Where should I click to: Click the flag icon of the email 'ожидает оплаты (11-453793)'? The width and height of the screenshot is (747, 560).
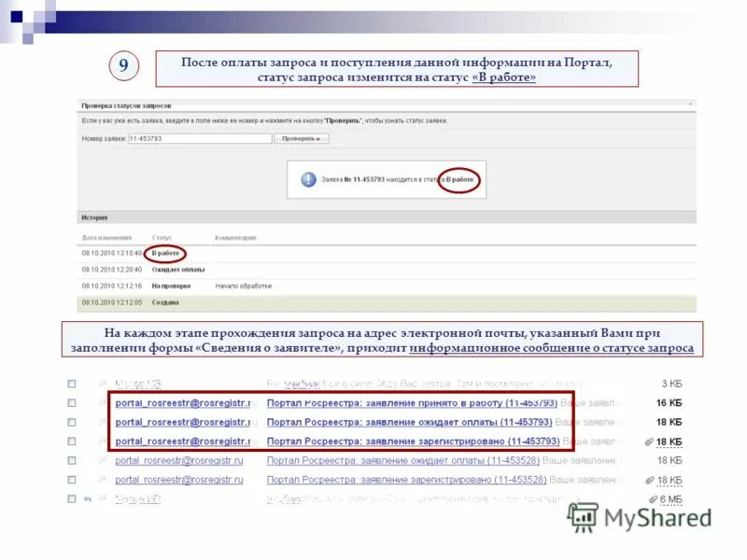102,422
